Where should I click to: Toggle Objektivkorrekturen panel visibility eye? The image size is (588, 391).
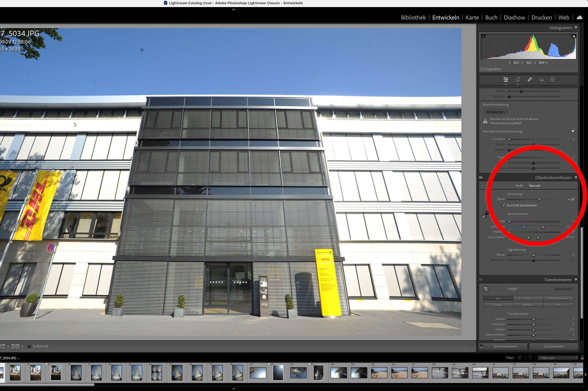pos(481,178)
